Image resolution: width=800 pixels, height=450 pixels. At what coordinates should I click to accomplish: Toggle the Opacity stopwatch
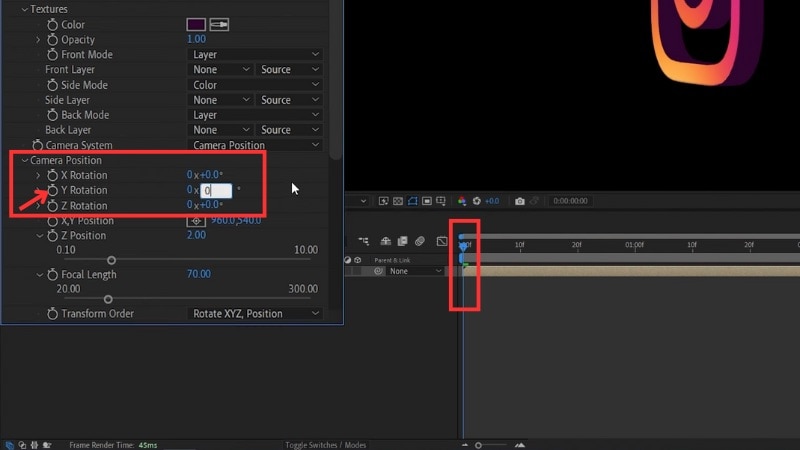coord(52,39)
